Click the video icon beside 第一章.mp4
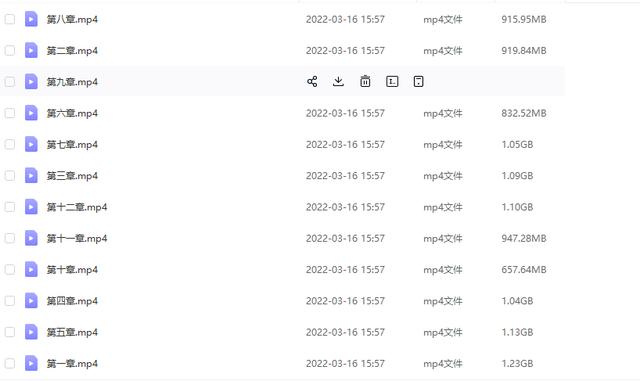 coord(31,363)
